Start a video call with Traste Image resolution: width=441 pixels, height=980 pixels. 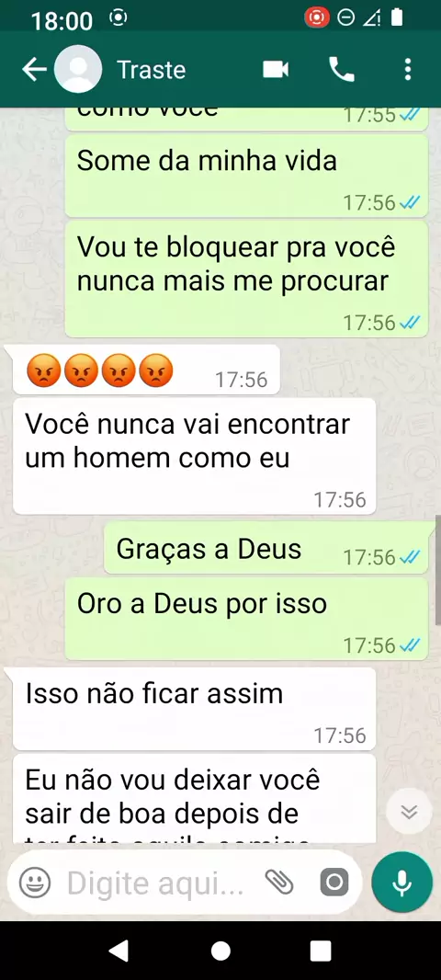click(x=276, y=69)
